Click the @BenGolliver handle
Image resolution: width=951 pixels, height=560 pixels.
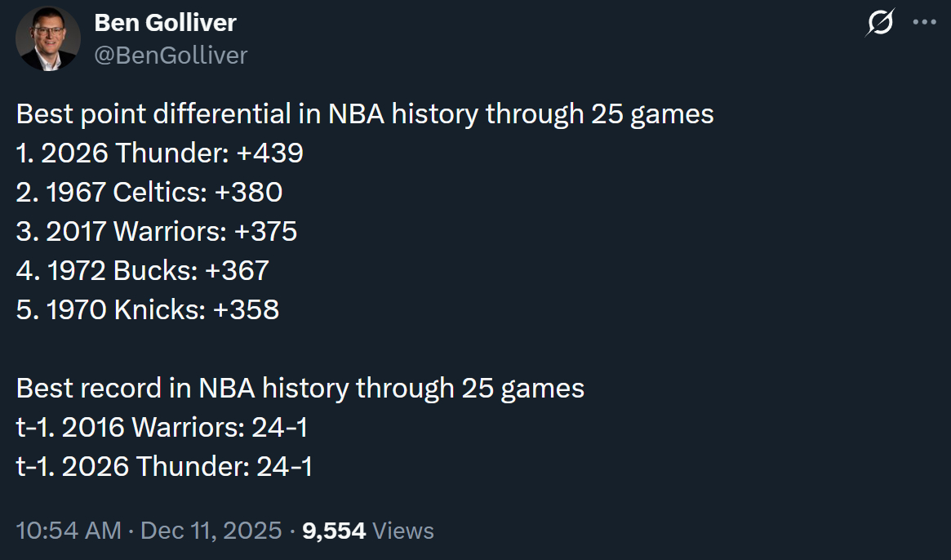click(171, 55)
